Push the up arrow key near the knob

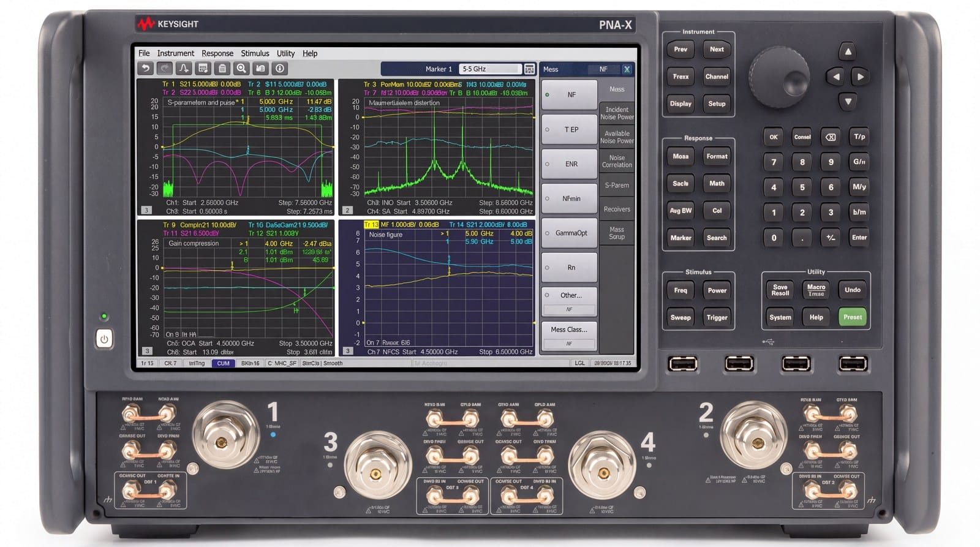[848, 51]
